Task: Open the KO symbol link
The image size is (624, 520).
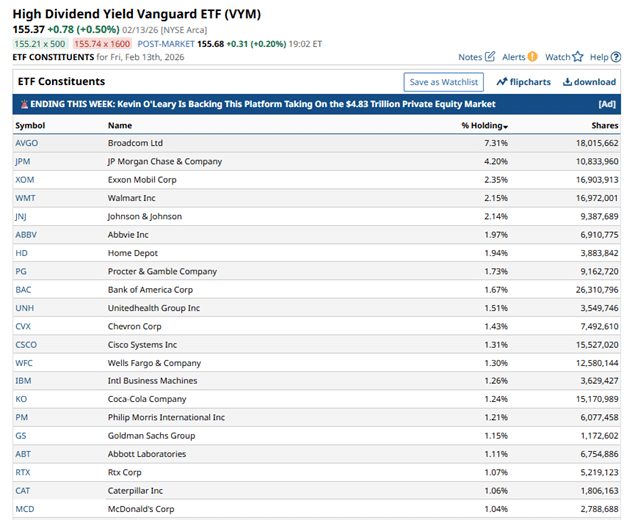Action: coord(21,399)
